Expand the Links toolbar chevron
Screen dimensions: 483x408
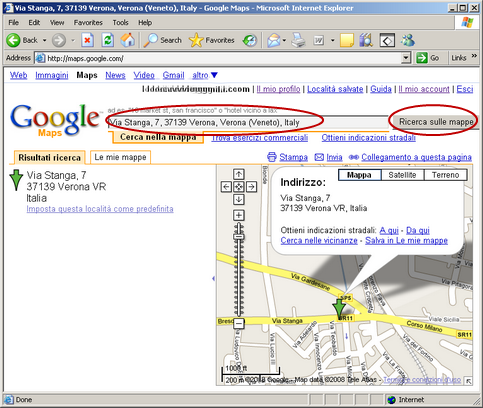pos(474,56)
